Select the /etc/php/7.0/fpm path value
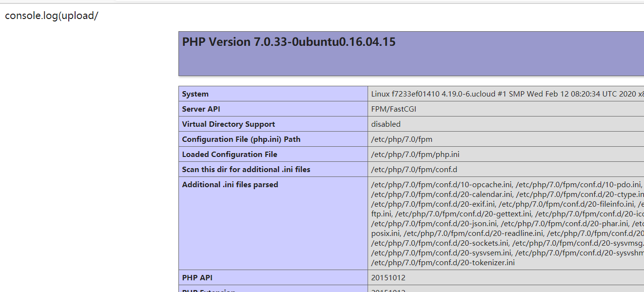The width and height of the screenshot is (644, 292). tap(402, 139)
